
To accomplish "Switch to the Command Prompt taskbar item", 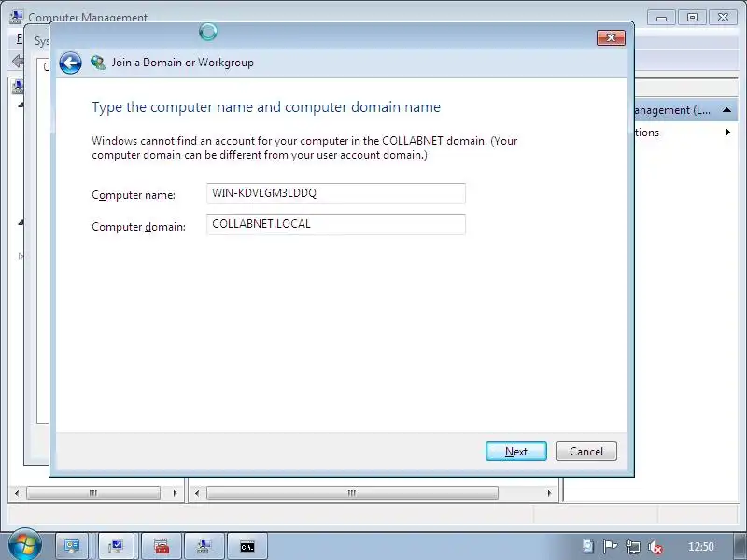I will pyautogui.click(x=247, y=546).
